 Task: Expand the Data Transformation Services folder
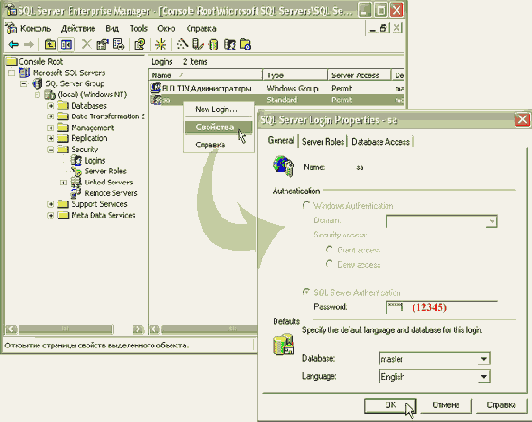[x=51, y=116]
